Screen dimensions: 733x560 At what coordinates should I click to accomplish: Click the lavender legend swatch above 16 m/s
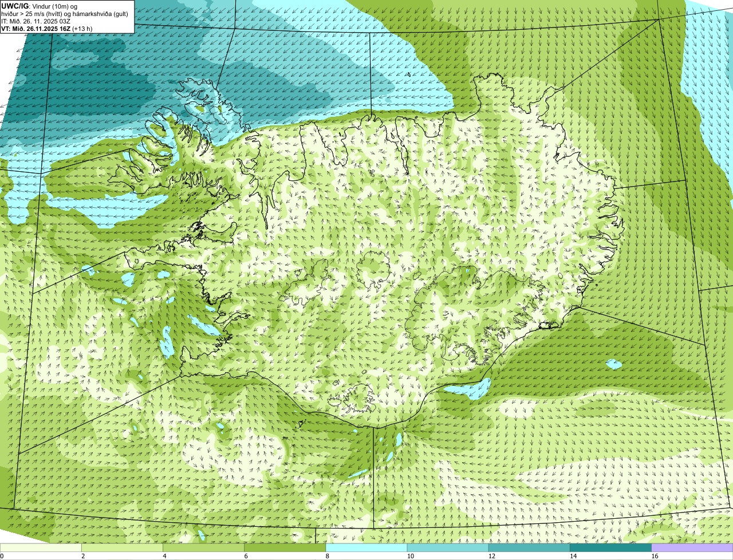pyautogui.click(x=692, y=548)
